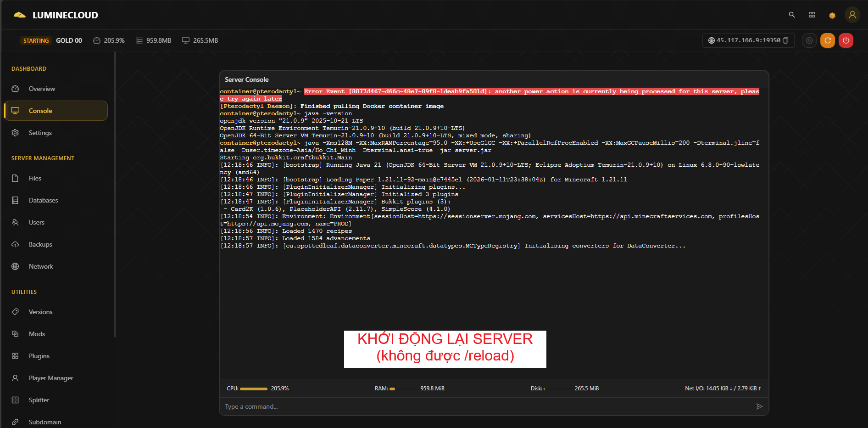
Task: Open the user account avatar menu
Action: (852, 15)
